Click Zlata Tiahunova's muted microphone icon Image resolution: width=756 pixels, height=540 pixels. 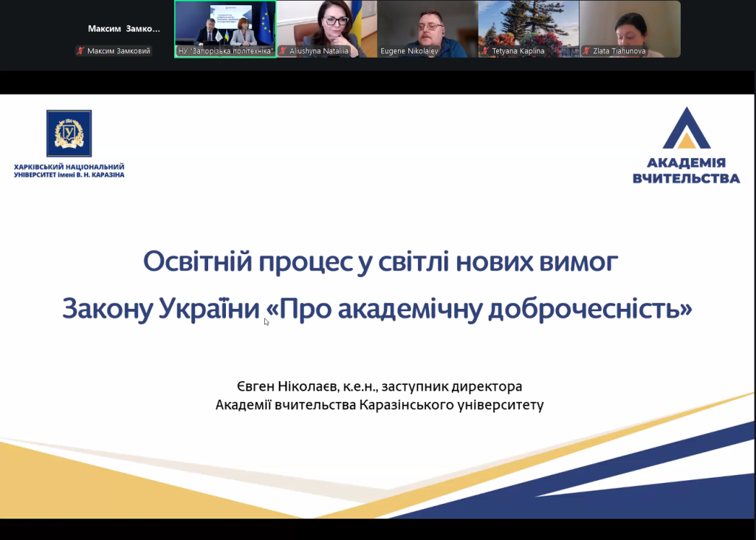point(586,52)
